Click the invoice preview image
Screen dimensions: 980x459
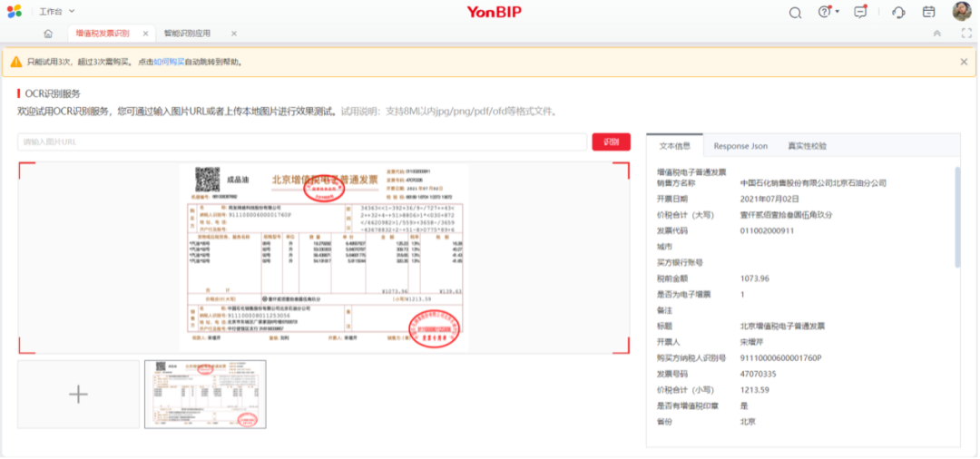pos(324,258)
